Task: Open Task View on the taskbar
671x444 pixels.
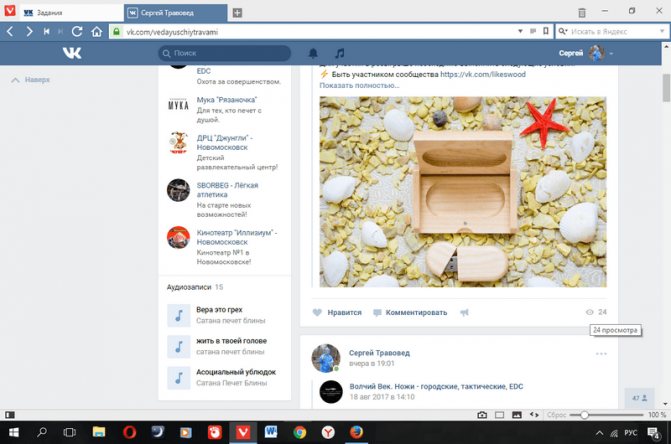Action: pyautogui.click(x=69, y=433)
